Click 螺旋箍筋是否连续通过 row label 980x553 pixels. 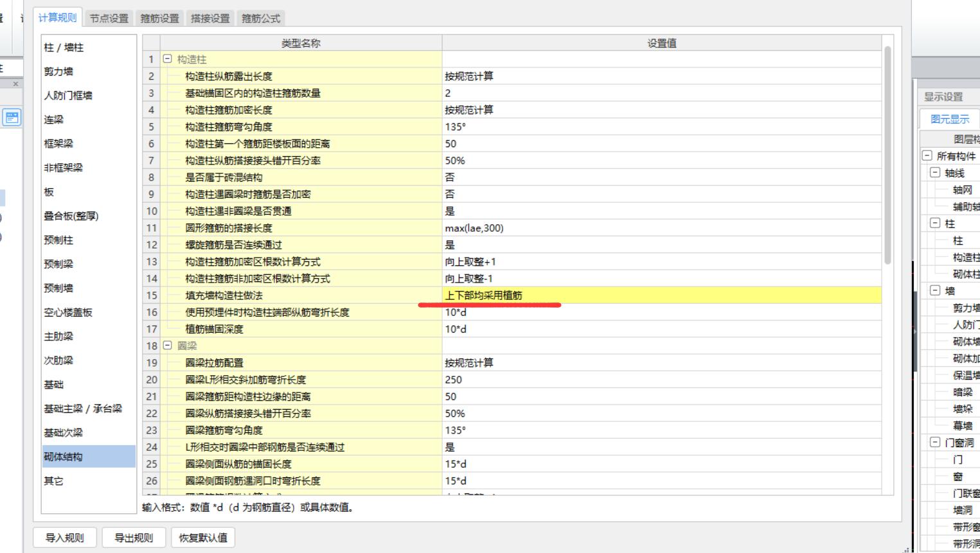click(233, 245)
